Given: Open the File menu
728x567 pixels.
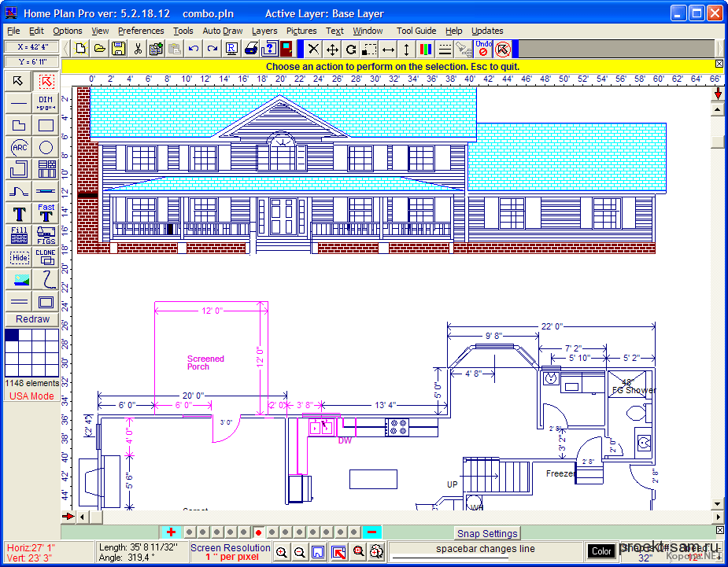Looking at the screenshot, I should tap(13, 31).
